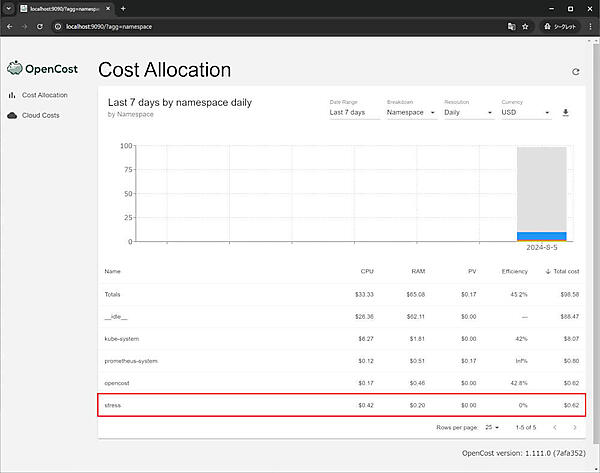Open Cost Allocation in the sidebar
Image resolution: width=600 pixels, height=473 pixels.
tap(44, 95)
